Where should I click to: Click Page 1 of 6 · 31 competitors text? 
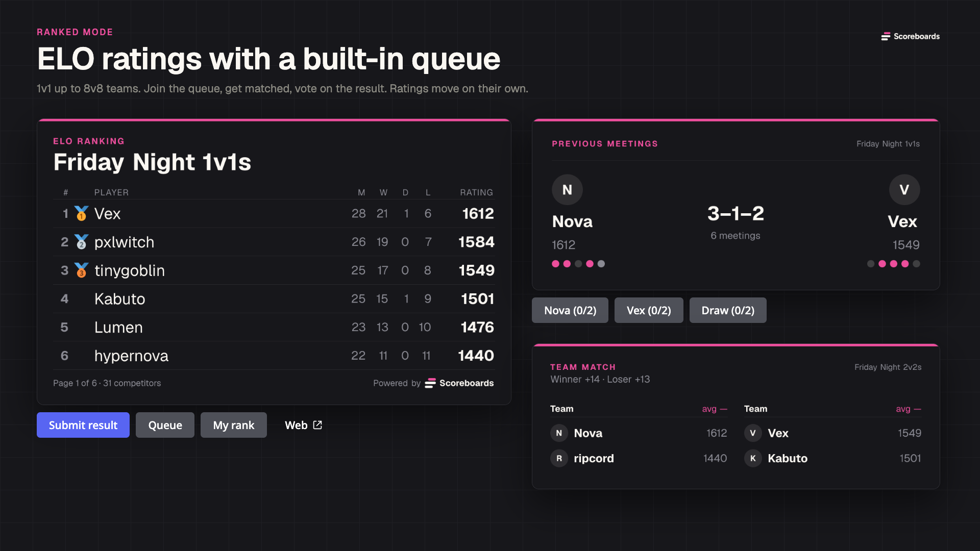point(107,383)
